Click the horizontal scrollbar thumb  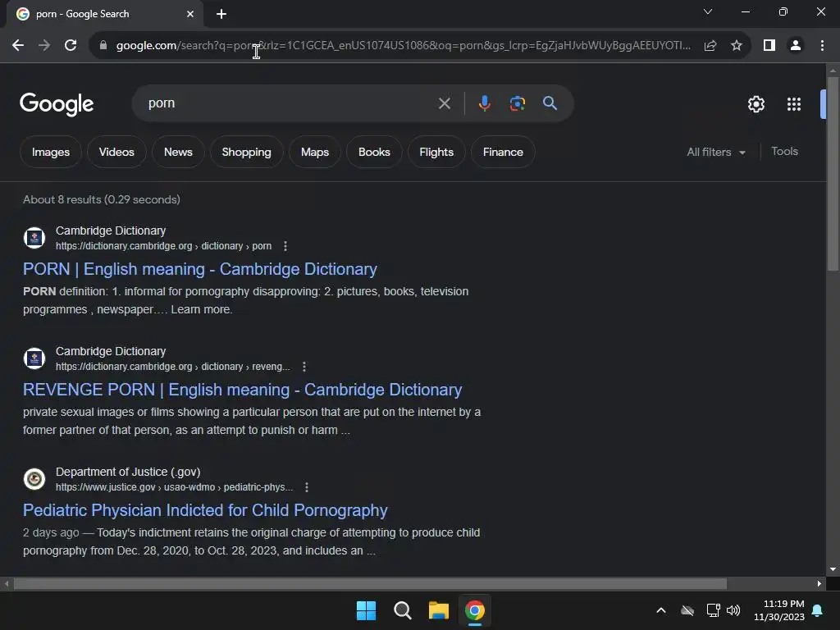click(370, 583)
